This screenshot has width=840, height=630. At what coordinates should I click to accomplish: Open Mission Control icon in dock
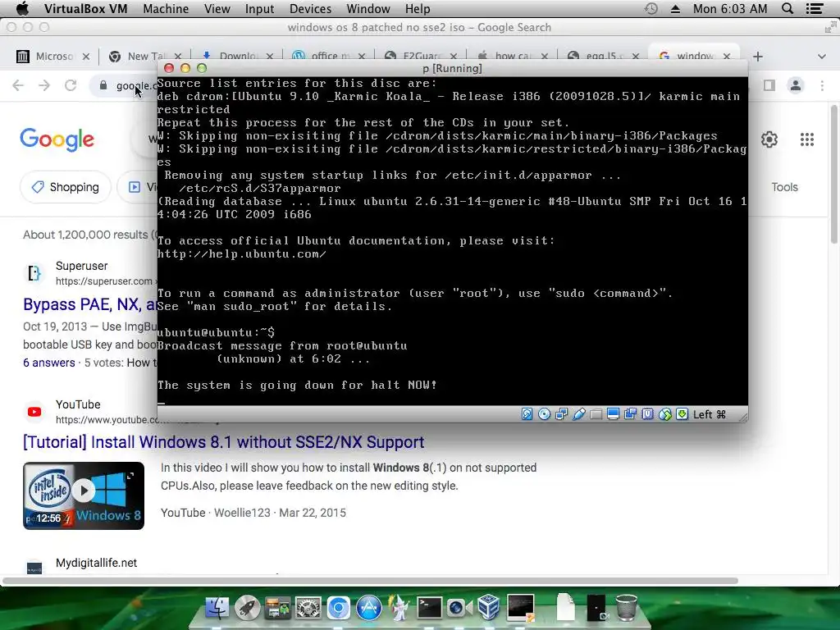[x=277, y=608]
